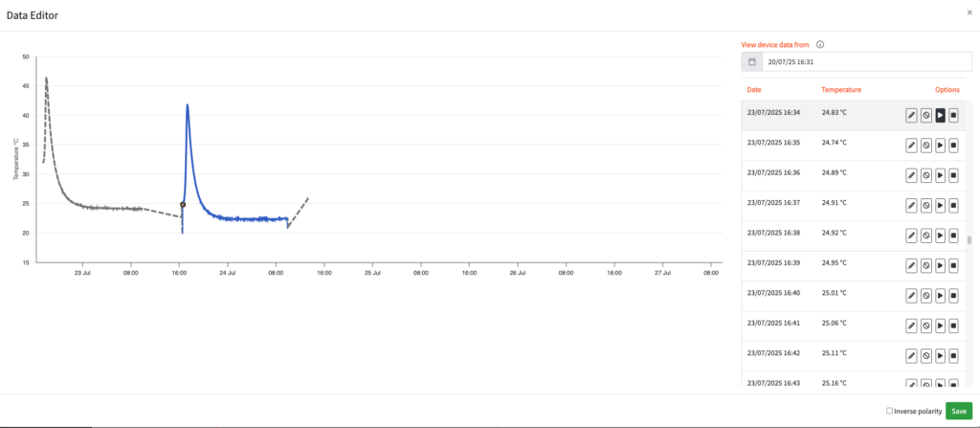Click the Date column header
Viewport: 980px width, 428px height.
(x=754, y=90)
